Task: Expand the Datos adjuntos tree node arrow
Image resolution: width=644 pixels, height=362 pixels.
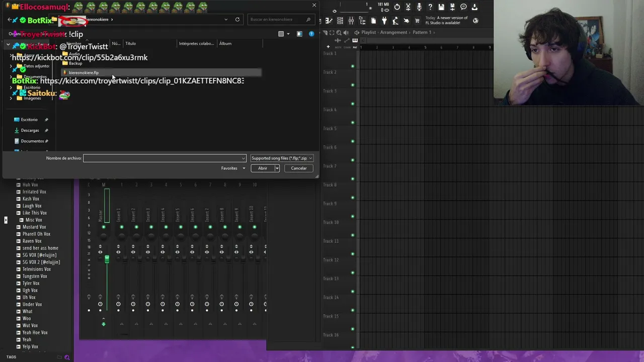Action: [11, 66]
